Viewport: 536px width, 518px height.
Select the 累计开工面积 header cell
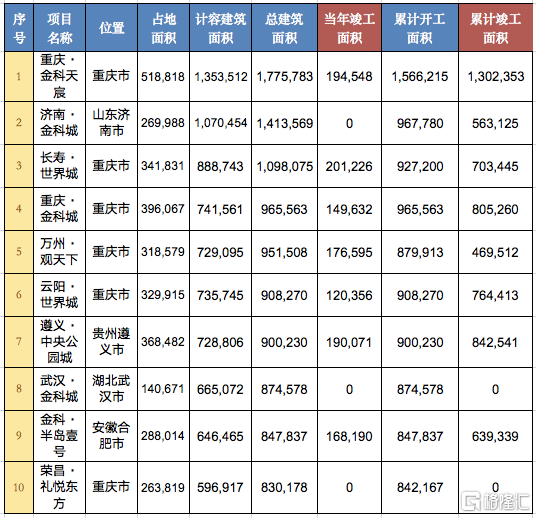[420, 28]
